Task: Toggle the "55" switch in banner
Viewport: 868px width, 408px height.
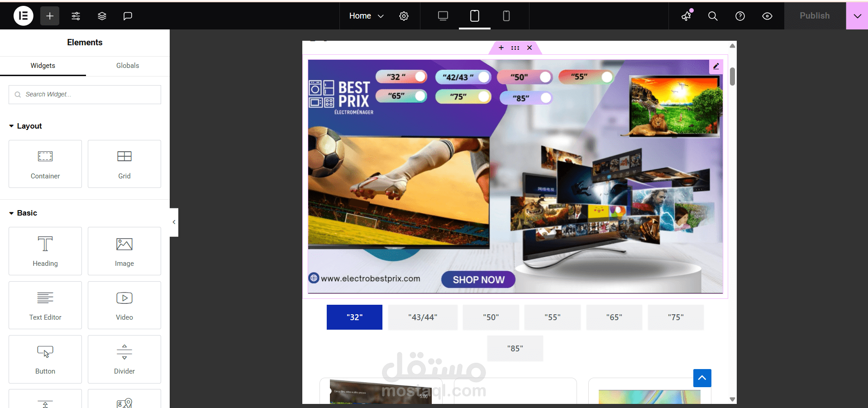Action: click(587, 77)
